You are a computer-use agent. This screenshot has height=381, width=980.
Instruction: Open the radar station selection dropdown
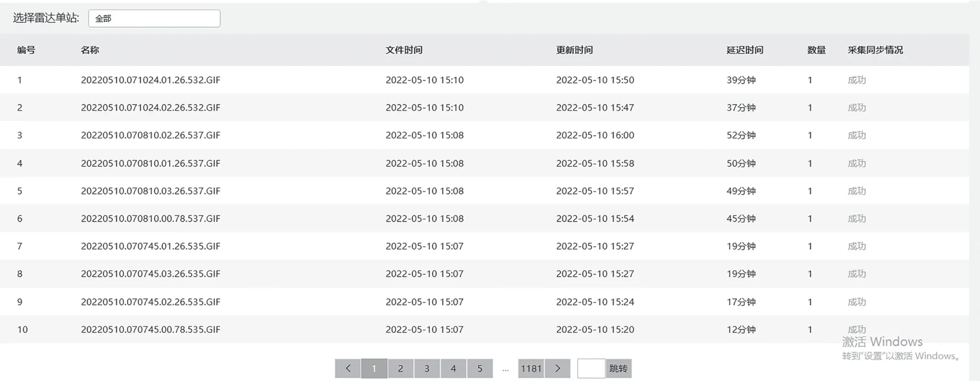pyautogui.click(x=154, y=18)
